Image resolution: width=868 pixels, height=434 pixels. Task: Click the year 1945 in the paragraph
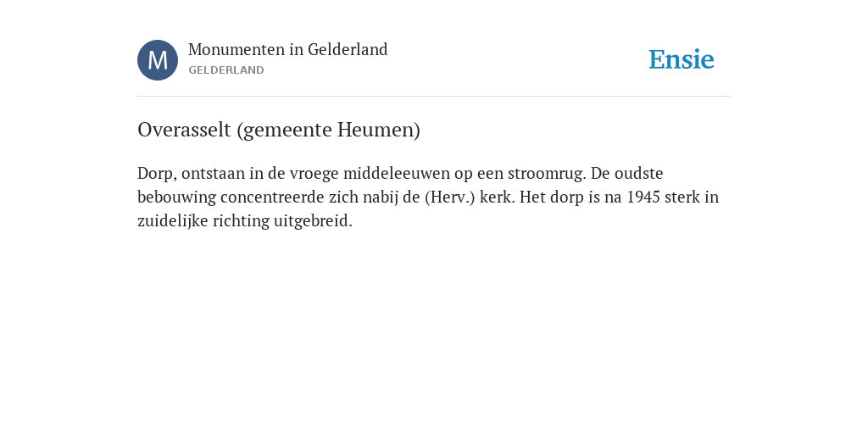[643, 198]
